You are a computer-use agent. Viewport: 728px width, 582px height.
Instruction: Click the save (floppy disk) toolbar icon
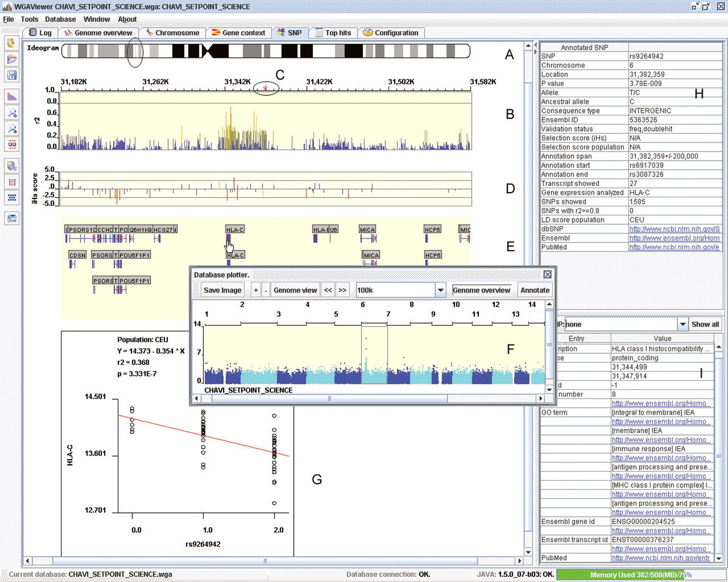pyautogui.click(x=12, y=75)
